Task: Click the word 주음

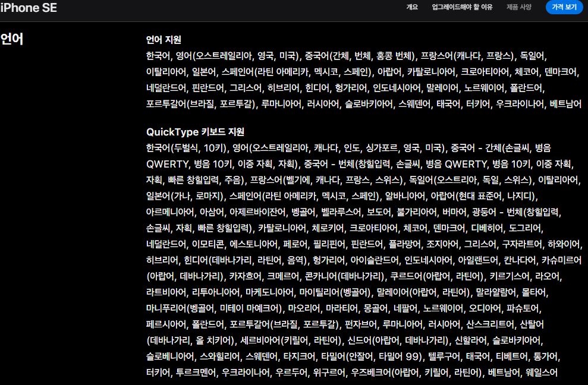Action: (232, 180)
